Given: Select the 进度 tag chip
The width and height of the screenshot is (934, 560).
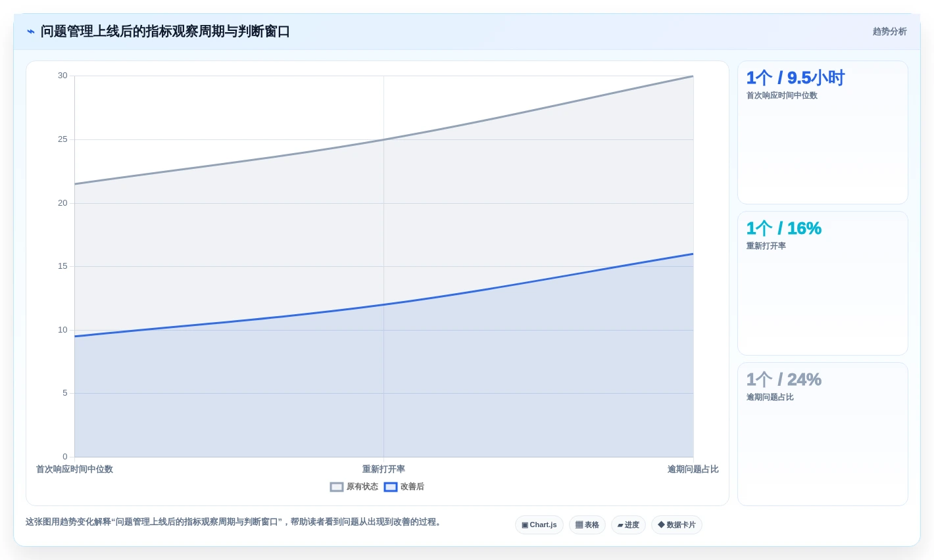Looking at the screenshot, I should [x=628, y=525].
